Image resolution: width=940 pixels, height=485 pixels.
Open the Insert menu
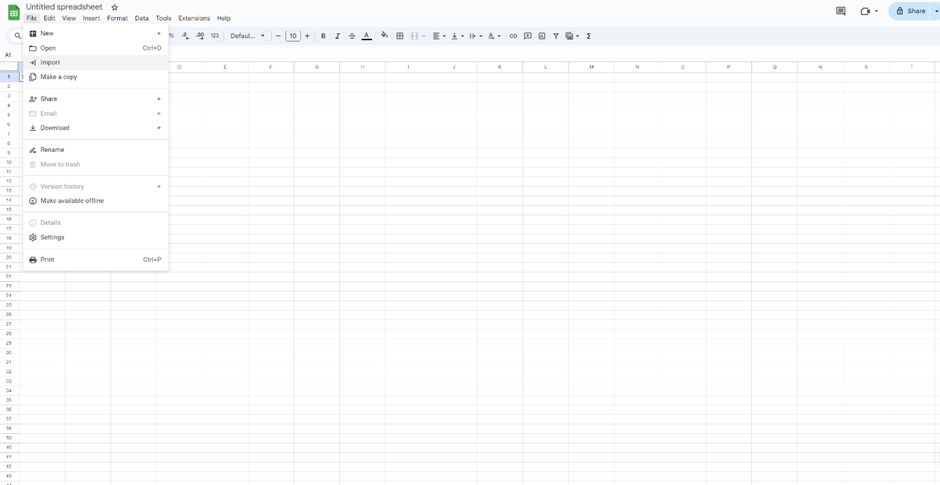point(91,19)
